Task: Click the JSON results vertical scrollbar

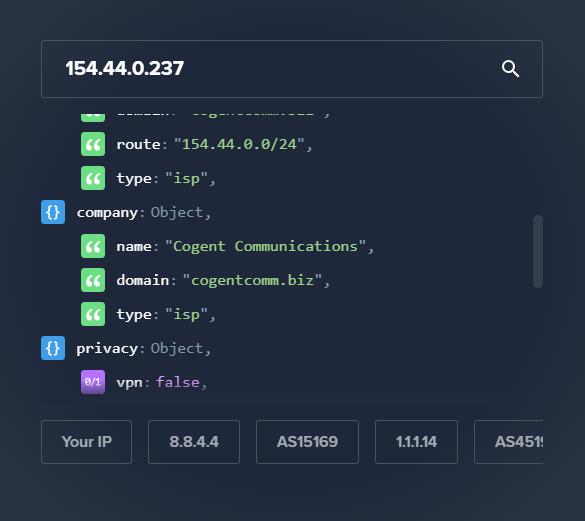Action: (538, 251)
